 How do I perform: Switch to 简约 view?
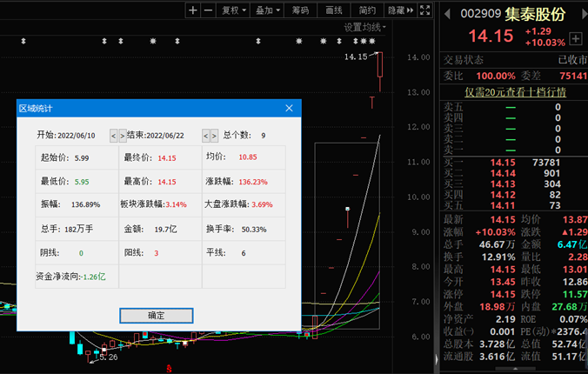pos(367,10)
